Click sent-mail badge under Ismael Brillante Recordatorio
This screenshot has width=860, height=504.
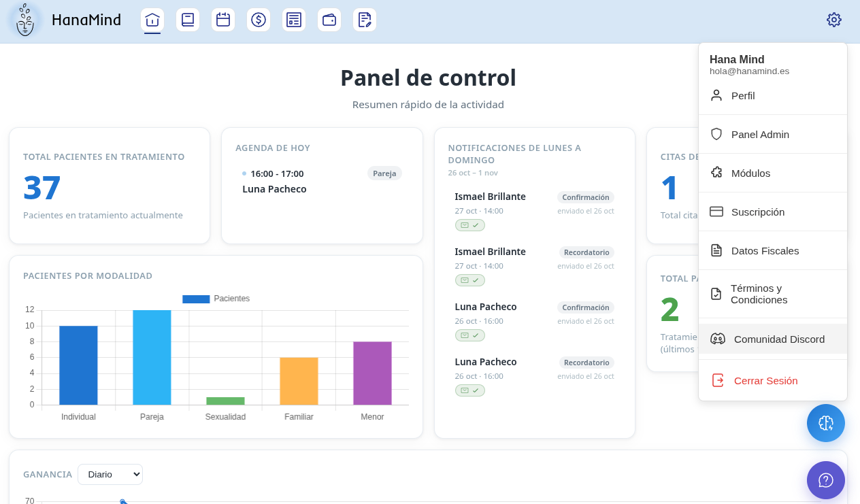coord(470,280)
